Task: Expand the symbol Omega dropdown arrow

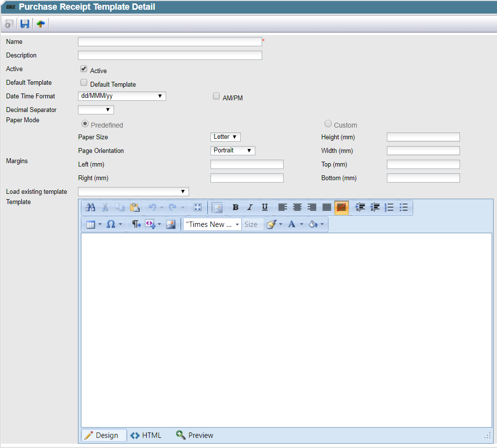Action: (x=120, y=224)
